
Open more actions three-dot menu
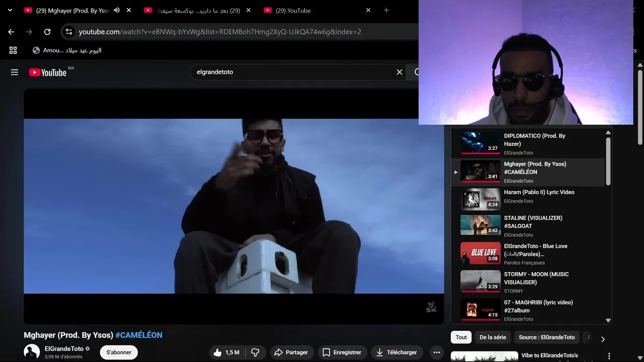point(437,352)
